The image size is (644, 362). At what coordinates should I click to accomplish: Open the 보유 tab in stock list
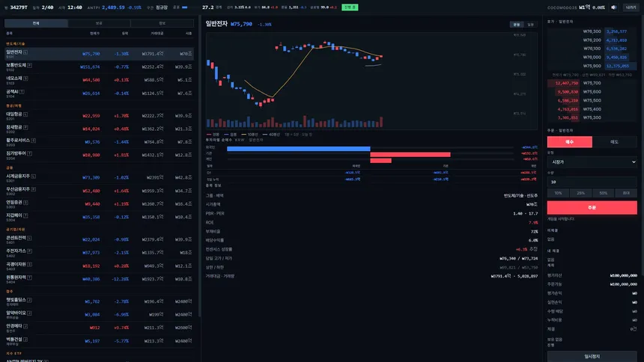(99, 23)
